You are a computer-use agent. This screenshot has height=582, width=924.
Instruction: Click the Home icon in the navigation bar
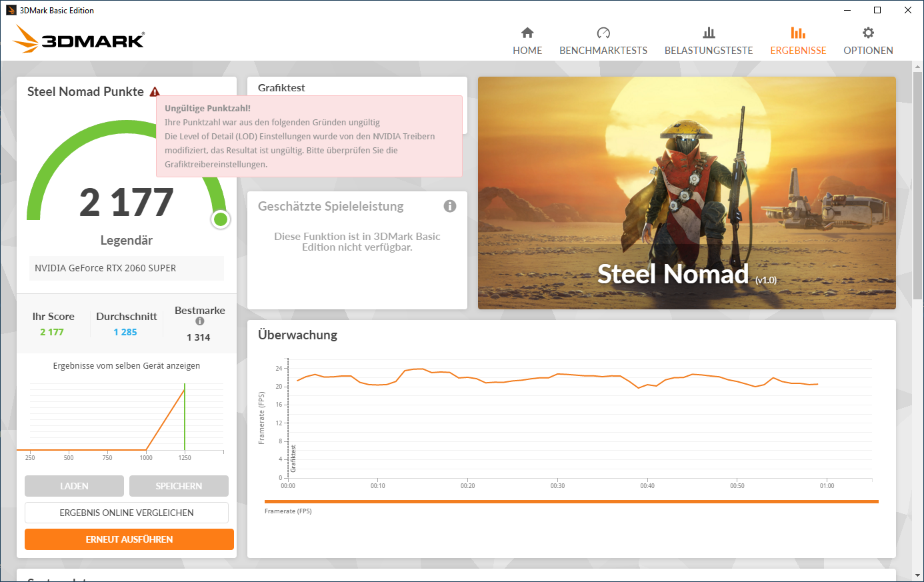[x=527, y=32]
